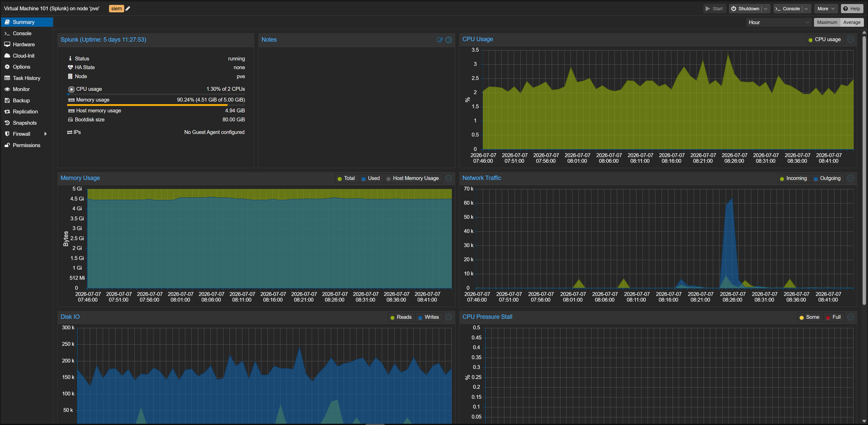The image size is (868, 425).
Task: Click Network Traffic chart undo-zoom icon
Action: click(x=851, y=178)
